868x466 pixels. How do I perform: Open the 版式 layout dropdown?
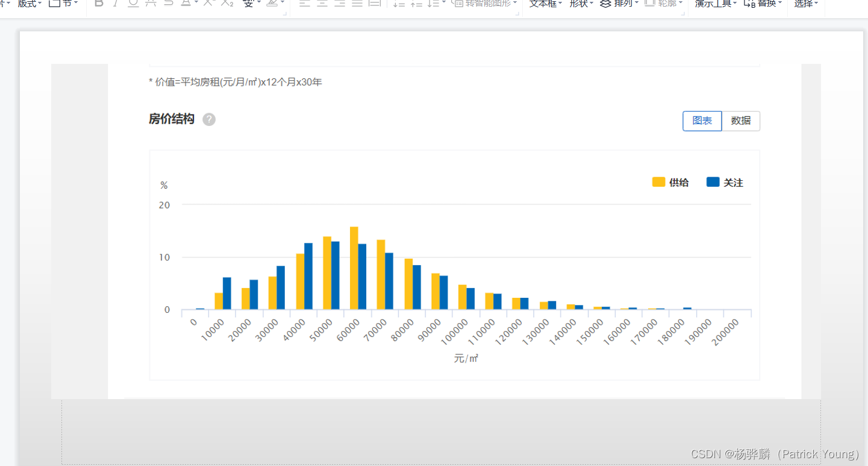click(x=30, y=3)
